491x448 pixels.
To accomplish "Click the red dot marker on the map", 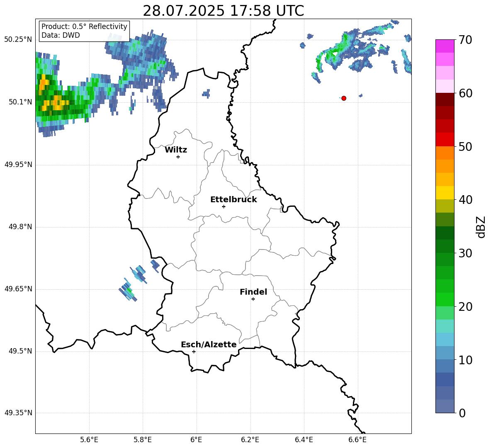I will 344,98.
